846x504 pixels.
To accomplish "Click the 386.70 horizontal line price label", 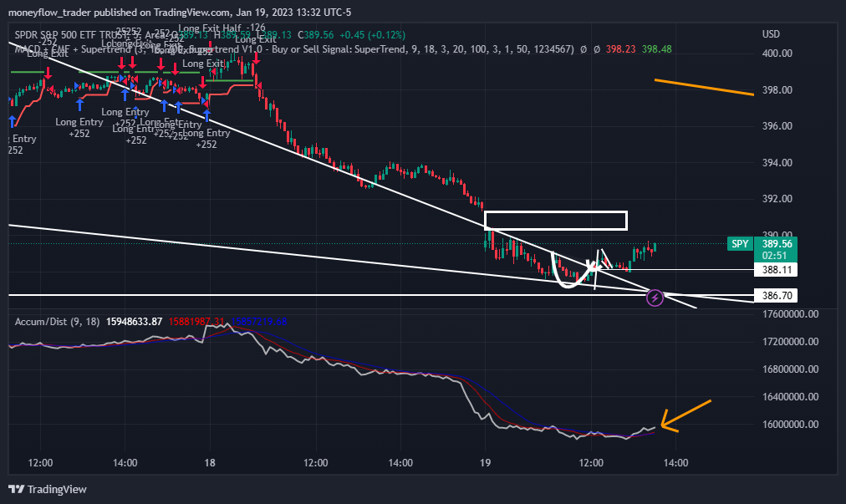I will [776, 295].
